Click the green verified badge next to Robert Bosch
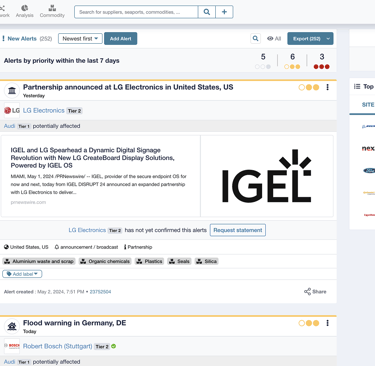This screenshot has height=366, width=375. [114, 346]
